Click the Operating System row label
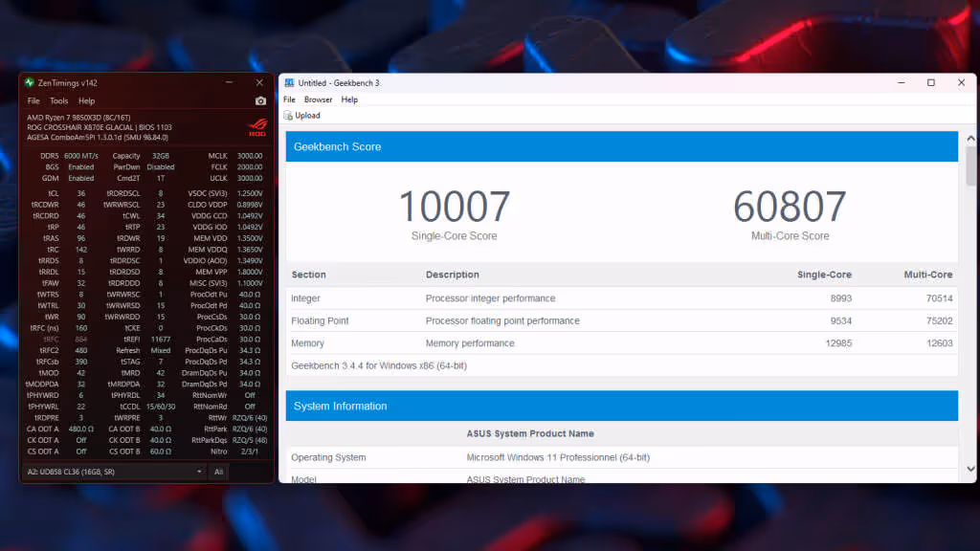Viewport: 980px width, 551px height. click(329, 458)
